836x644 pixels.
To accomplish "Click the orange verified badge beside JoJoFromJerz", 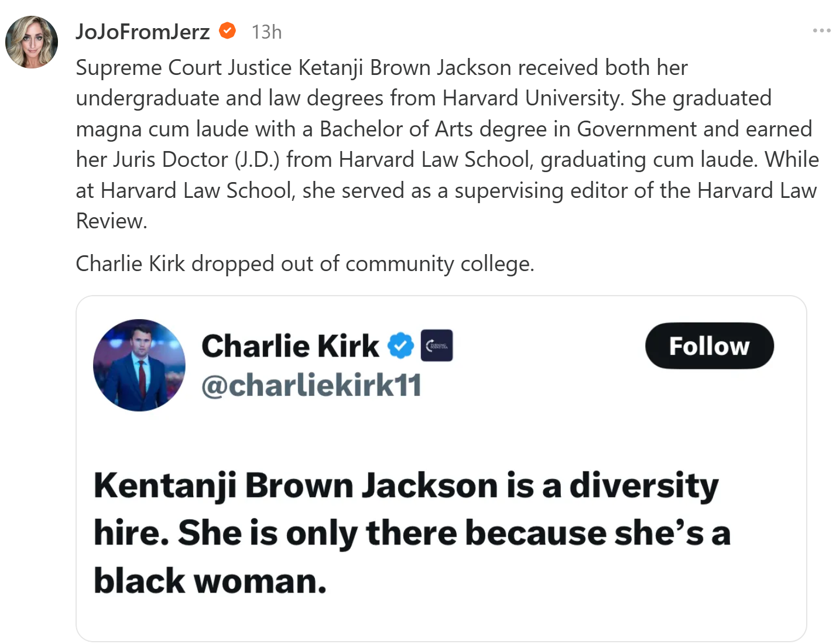I will pyautogui.click(x=227, y=30).
